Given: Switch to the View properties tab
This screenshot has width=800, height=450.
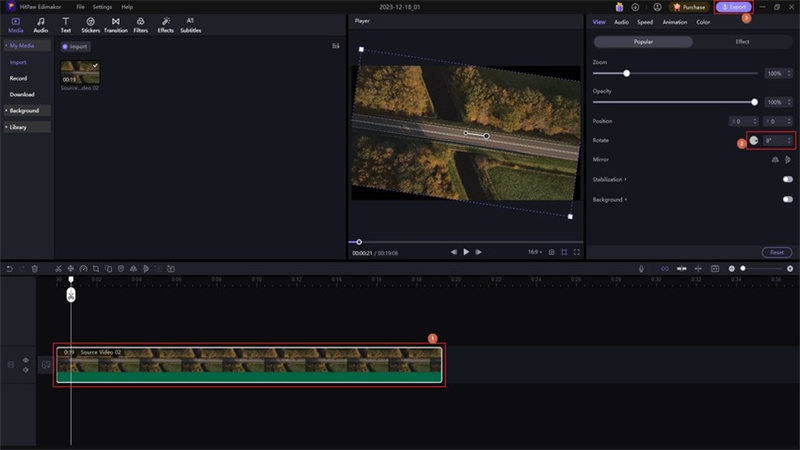Looking at the screenshot, I should tap(599, 22).
